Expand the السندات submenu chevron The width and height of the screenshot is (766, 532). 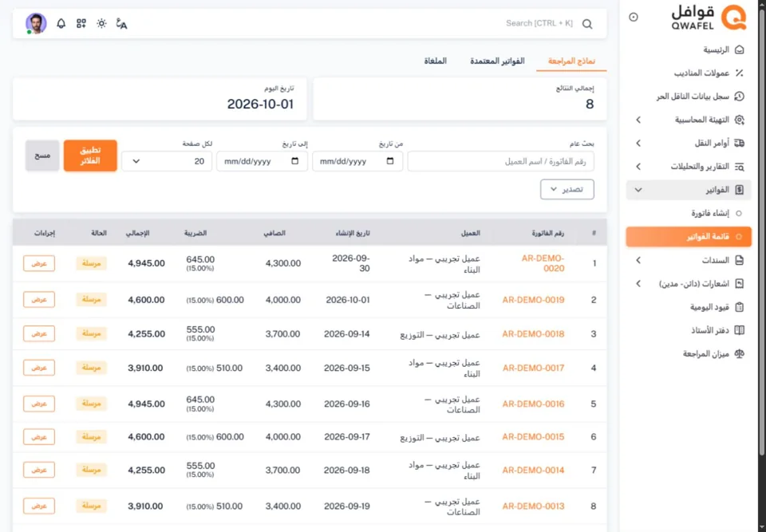pos(638,260)
